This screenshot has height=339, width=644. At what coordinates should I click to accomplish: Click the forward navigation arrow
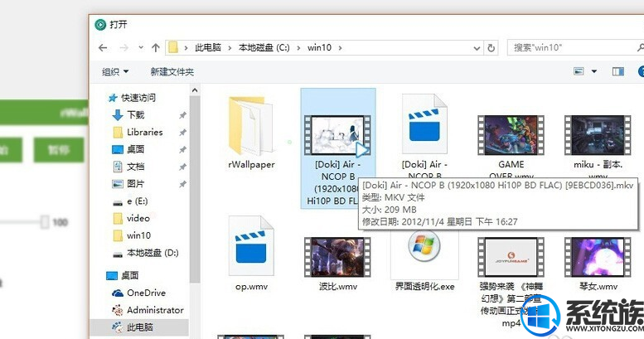click(123, 48)
